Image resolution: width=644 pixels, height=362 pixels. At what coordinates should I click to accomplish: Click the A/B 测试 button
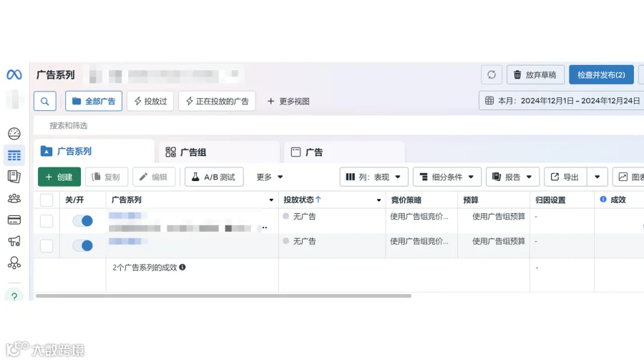(x=214, y=177)
